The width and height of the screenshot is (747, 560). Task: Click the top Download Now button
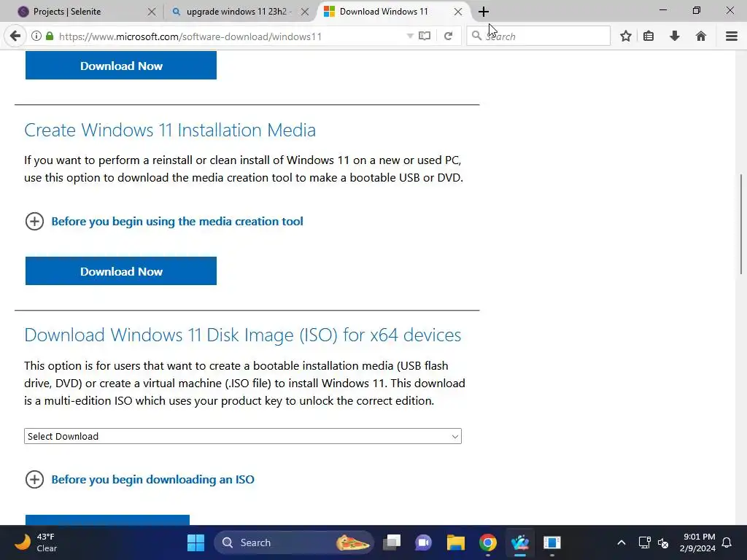[121, 65]
